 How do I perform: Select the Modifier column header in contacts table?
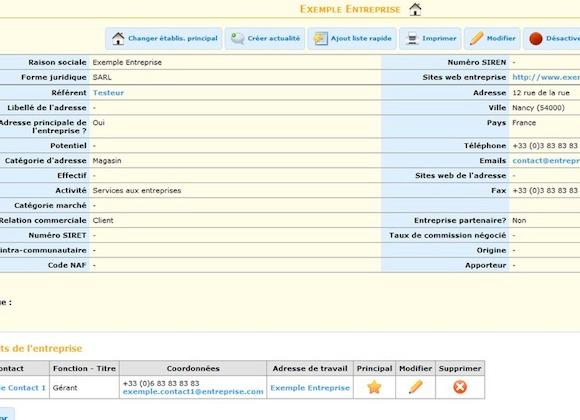click(415, 369)
